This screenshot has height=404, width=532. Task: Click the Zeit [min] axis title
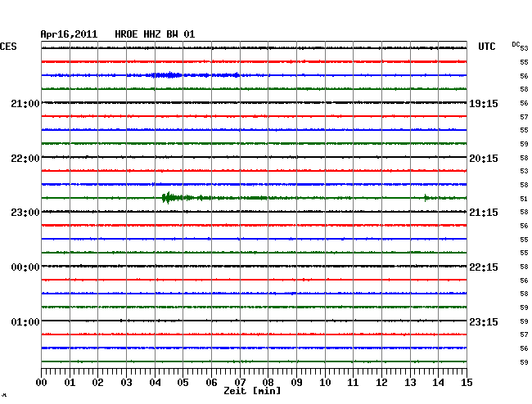[252, 391]
